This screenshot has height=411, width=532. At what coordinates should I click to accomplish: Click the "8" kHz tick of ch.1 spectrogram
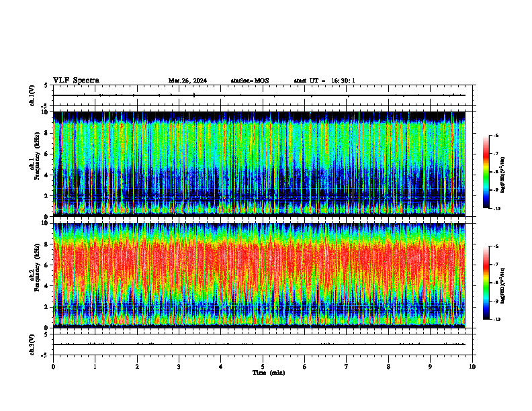point(46,133)
